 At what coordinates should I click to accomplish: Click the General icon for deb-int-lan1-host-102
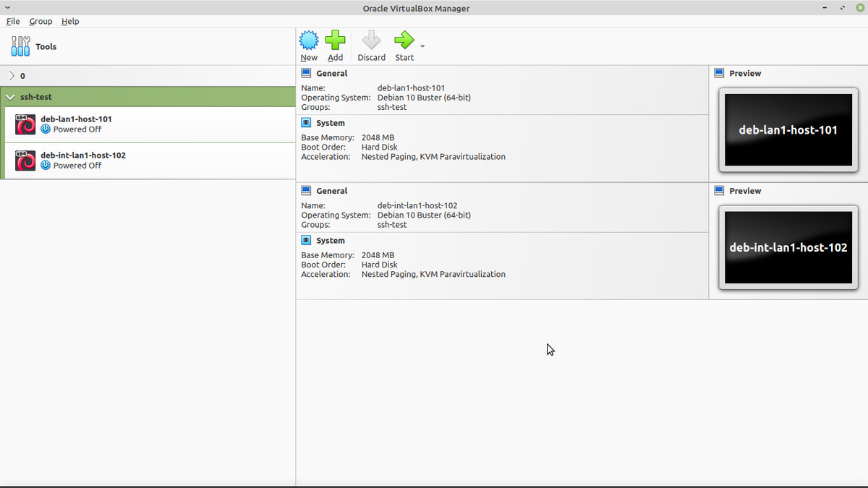(x=306, y=191)
